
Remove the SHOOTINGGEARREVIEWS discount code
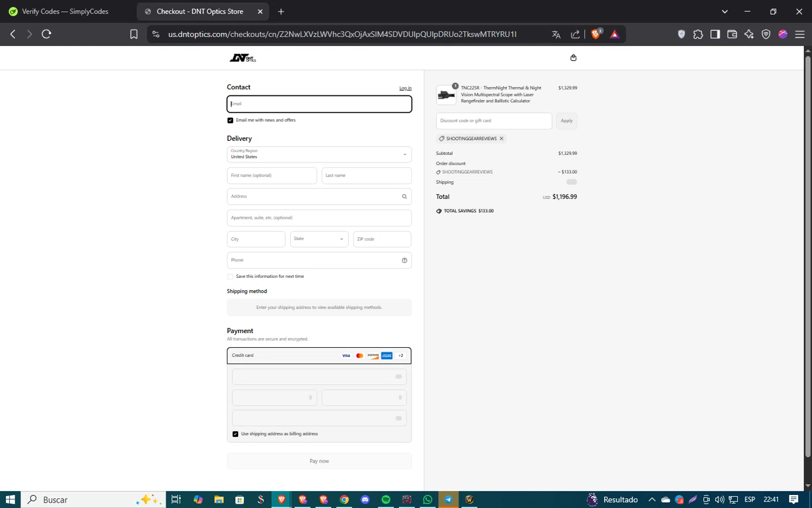[502, 139]
